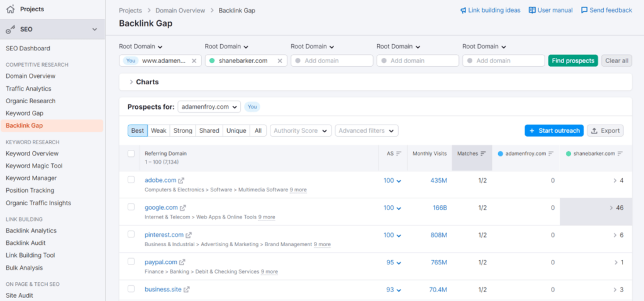Screen dimensions: 644x301
Task: Click the fifth Add domain input field
Action: pyautogui.click(x=504, y=61)
